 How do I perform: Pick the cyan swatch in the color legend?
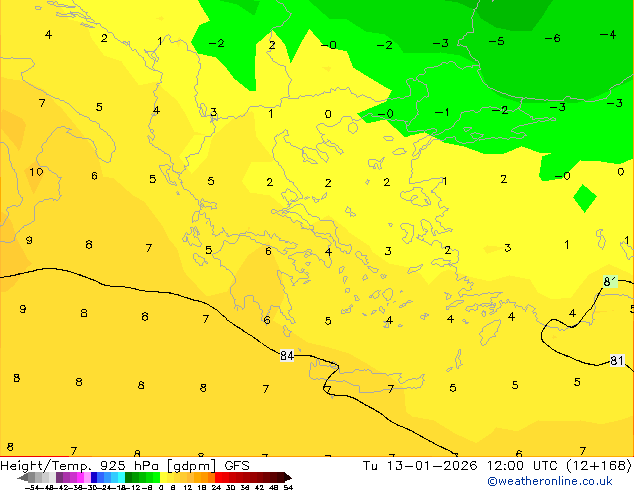(121, 477)
